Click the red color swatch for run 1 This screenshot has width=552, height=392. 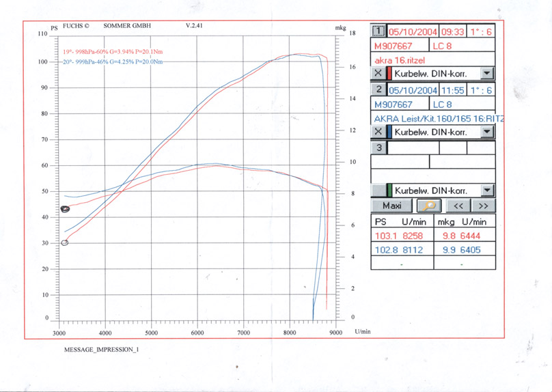(389, 73)
